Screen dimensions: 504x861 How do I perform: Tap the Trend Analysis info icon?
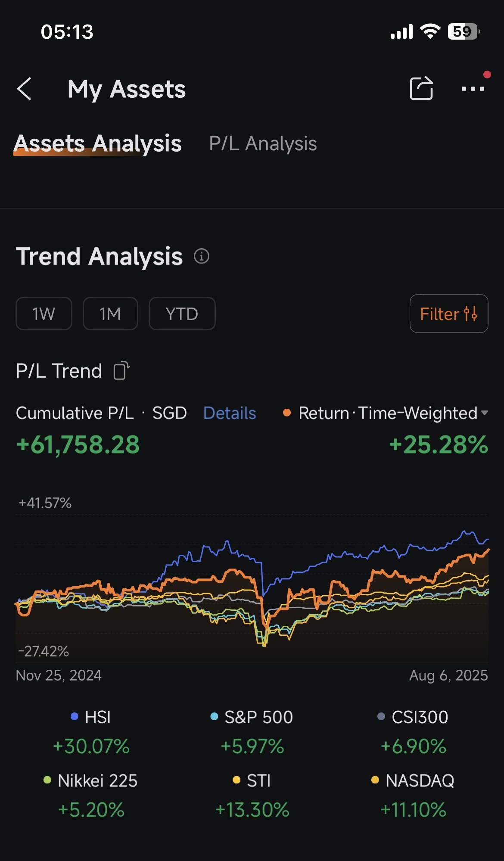pyautogui.click(x=202, y=256)
